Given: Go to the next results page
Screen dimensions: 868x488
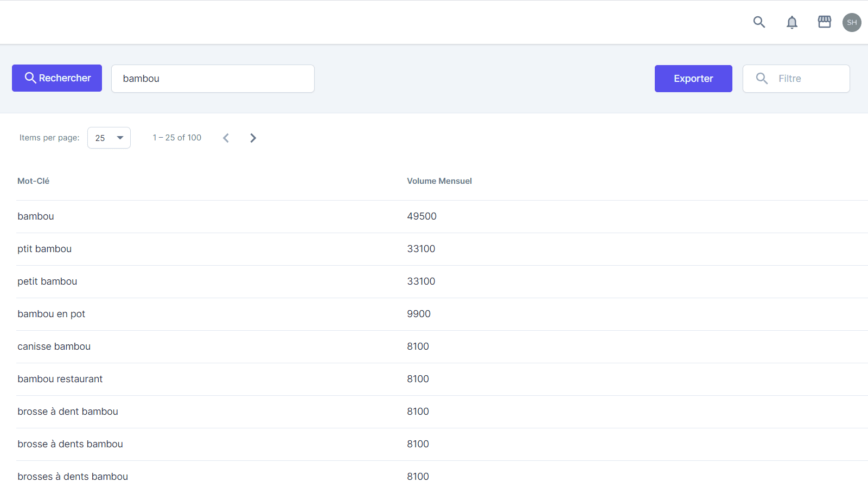Looking at the screenshot, I should pyautogui.click(x=253, y=138).
